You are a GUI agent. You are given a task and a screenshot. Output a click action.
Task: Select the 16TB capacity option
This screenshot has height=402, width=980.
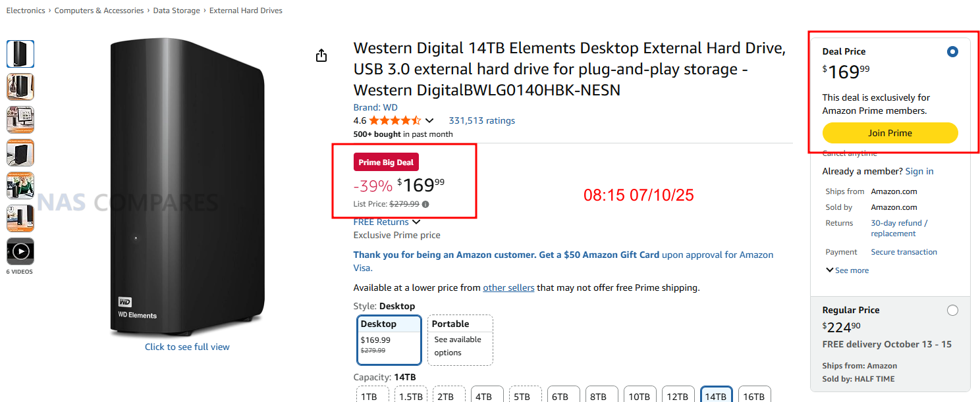coord(753,396)
